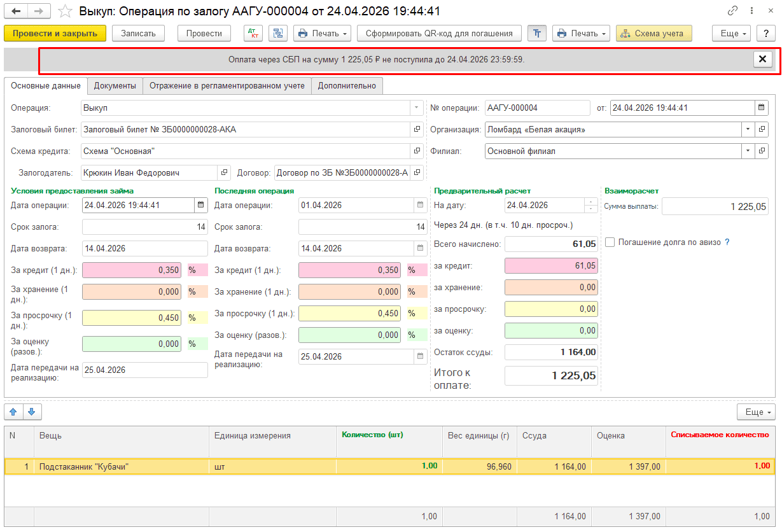Switch to the Документы tab
782x532 pixels.
115,85
